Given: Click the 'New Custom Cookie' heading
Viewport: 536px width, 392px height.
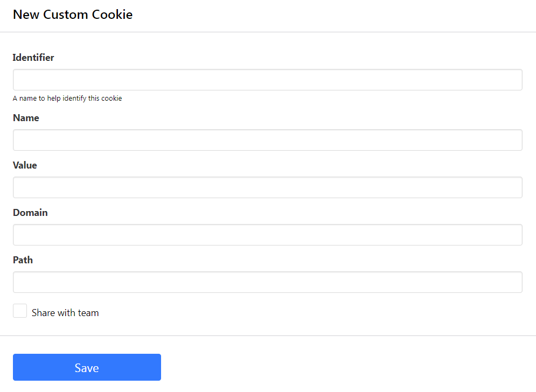Looking at the screenshot, I should [73, 15].
